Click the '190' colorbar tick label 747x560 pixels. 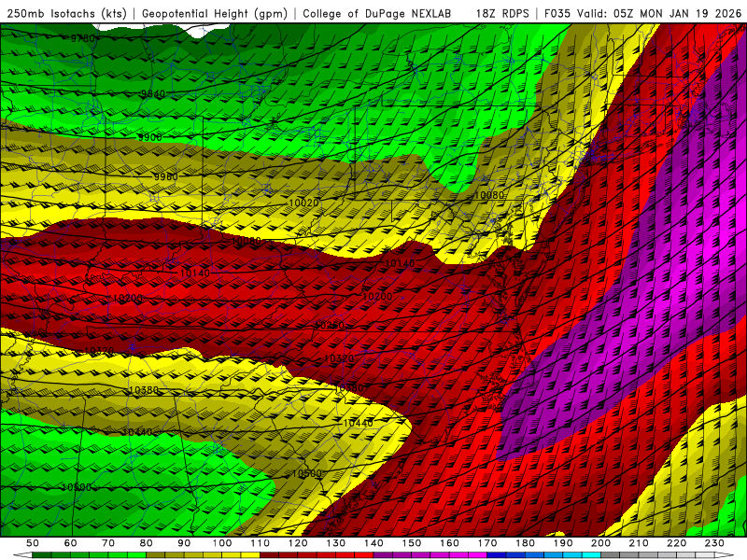click(x=563, y=543)
